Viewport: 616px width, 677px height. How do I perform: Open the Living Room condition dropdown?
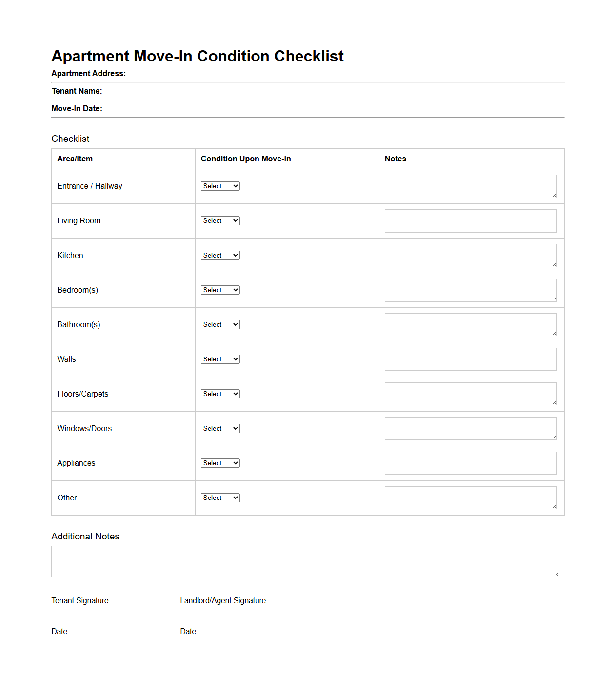pos(220,220)
